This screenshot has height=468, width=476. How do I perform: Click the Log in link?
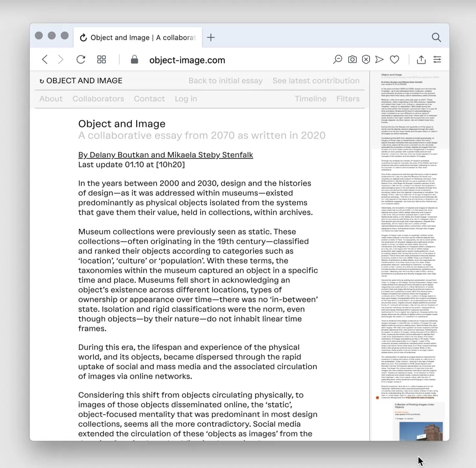click(186, 99)
